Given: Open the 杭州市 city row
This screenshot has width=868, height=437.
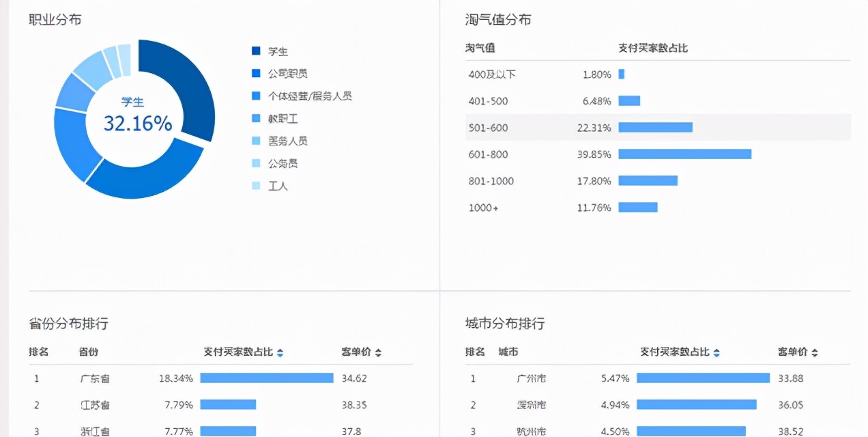Looking at the screenshot, I should [658, 430].
